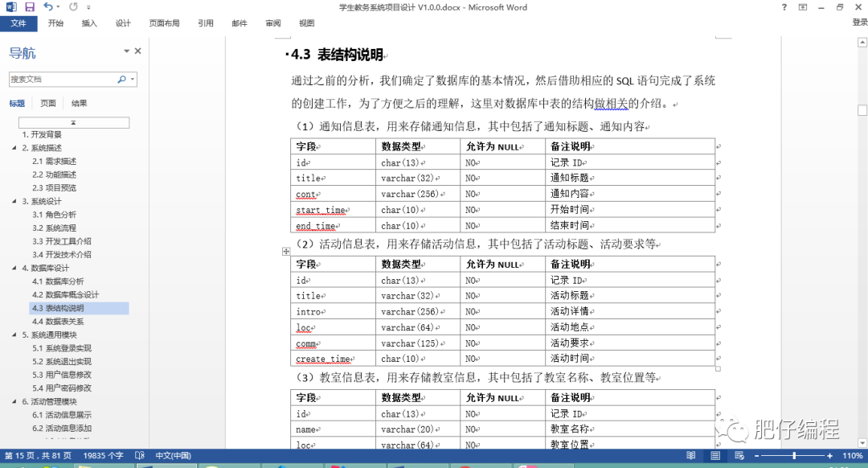Image resolution: width=868 pixels, height=468 pixels.
Task: Go to heading 5.1 系统登录实现
Action: (61, 348)
